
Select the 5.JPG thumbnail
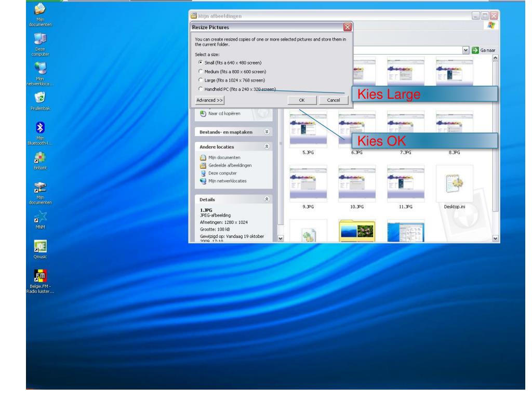point(308,129)
